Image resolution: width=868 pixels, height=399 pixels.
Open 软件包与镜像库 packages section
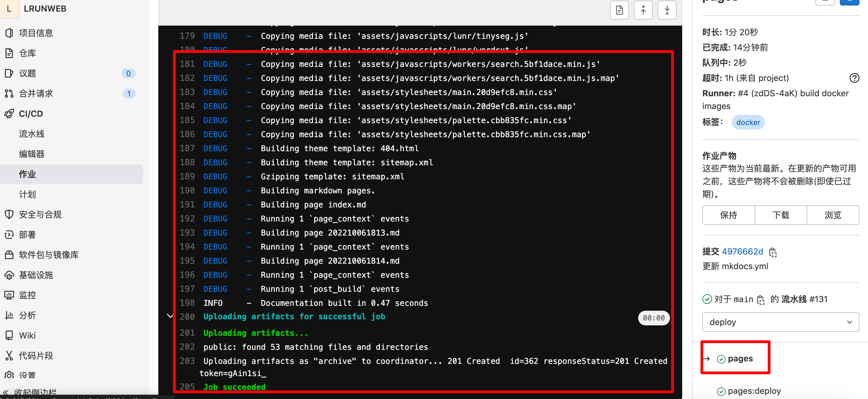(49, 255)
